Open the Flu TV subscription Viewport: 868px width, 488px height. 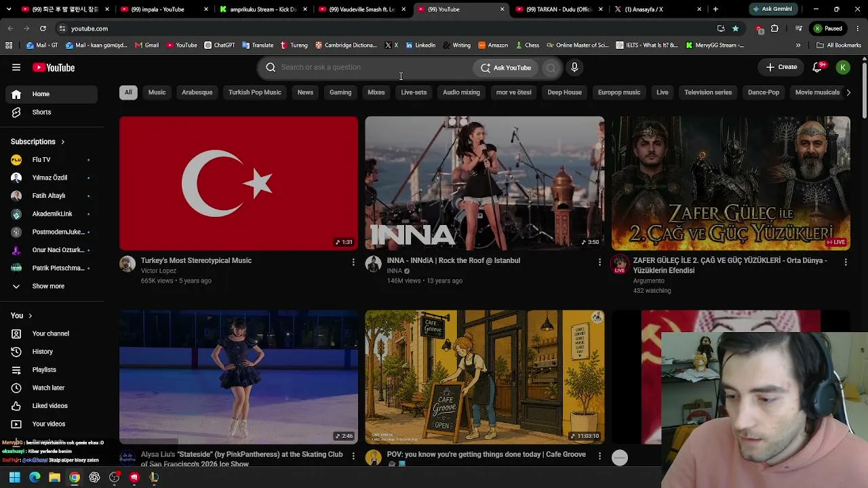pos(52,160)
